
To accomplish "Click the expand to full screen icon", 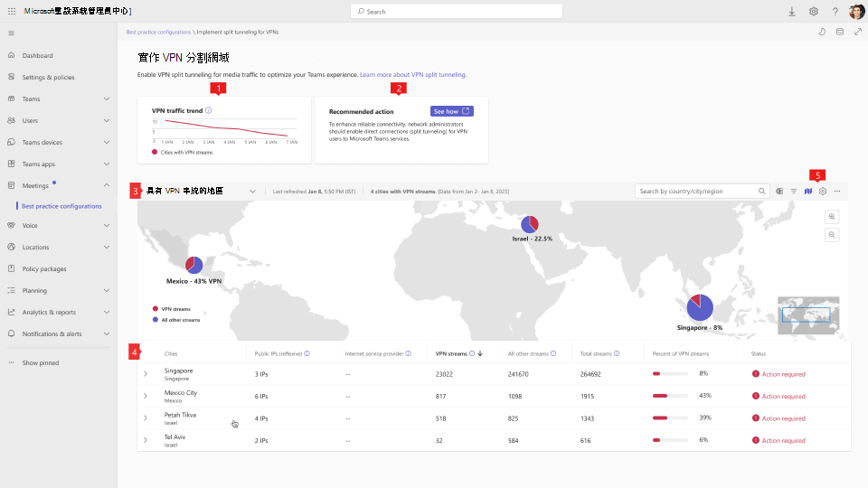I will click(x=857, y=33).
